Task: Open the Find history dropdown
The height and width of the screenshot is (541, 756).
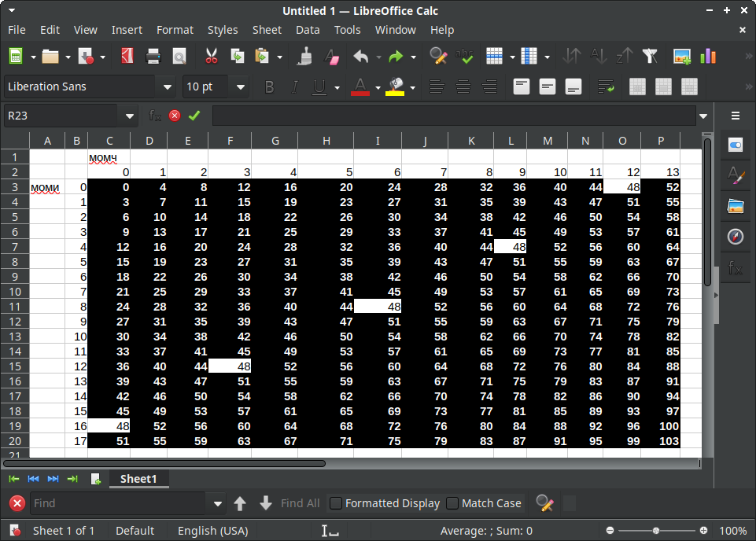Action: (x=217, y=504)
